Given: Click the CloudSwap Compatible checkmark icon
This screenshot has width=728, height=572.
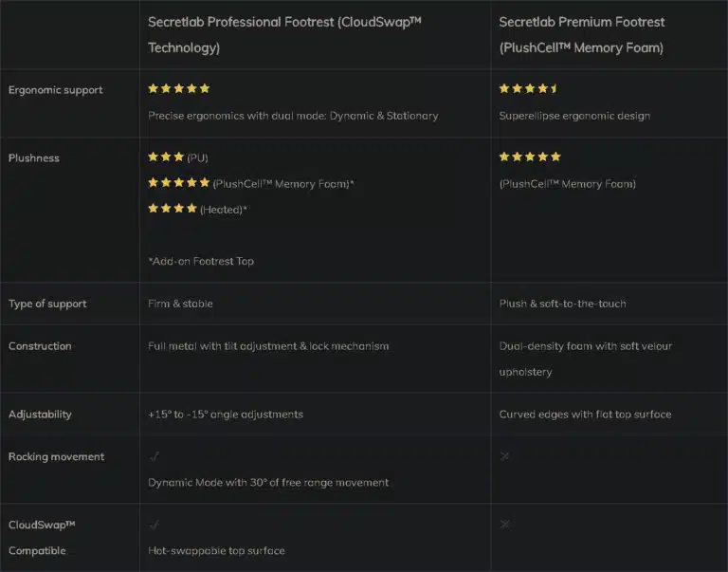Looking at the screenshot, I should point(155,525).
